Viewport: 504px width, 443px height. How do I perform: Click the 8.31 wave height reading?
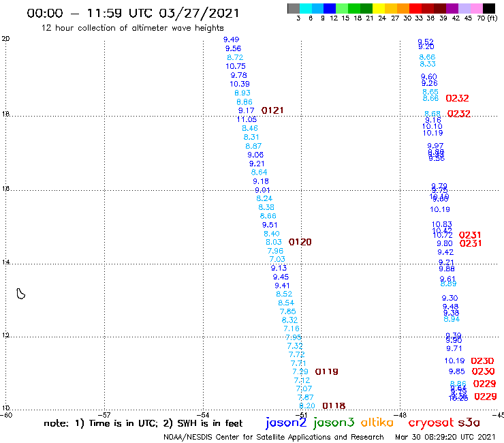[251, 137]
